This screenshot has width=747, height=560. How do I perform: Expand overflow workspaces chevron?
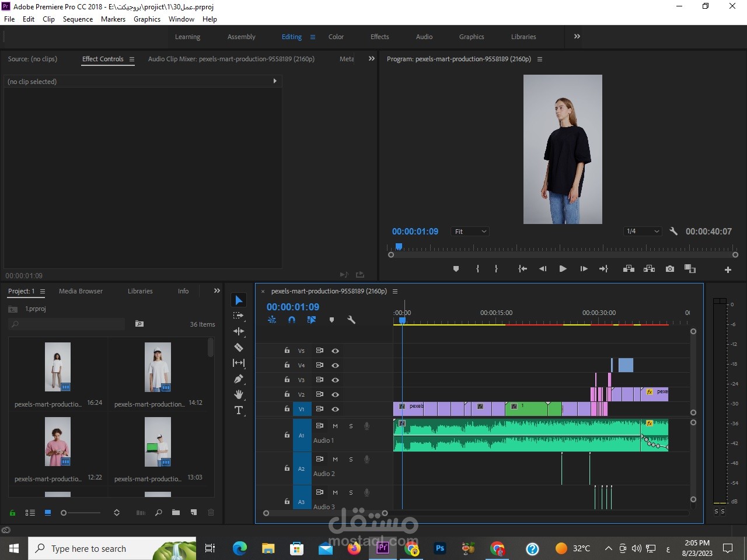click(x=577, y=36)
